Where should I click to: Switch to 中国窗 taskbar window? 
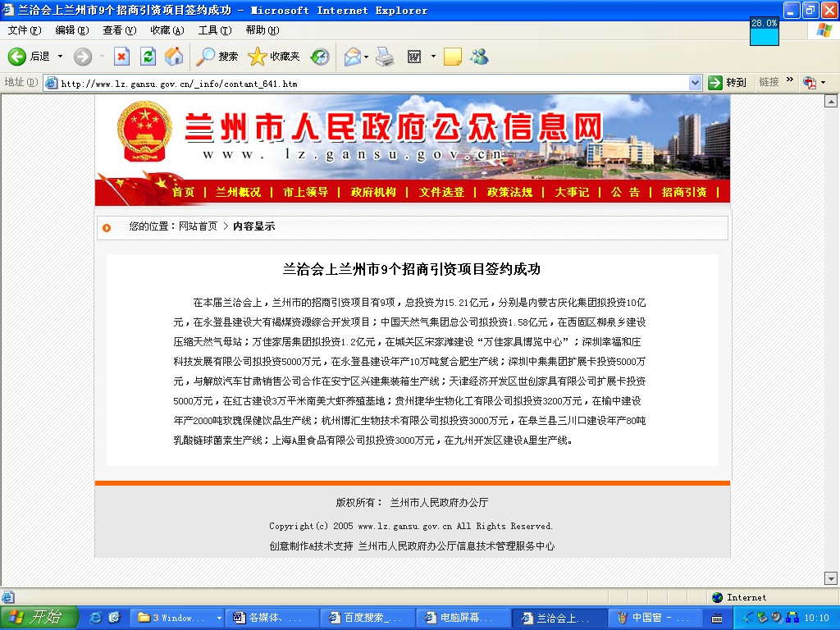[655, 619]
